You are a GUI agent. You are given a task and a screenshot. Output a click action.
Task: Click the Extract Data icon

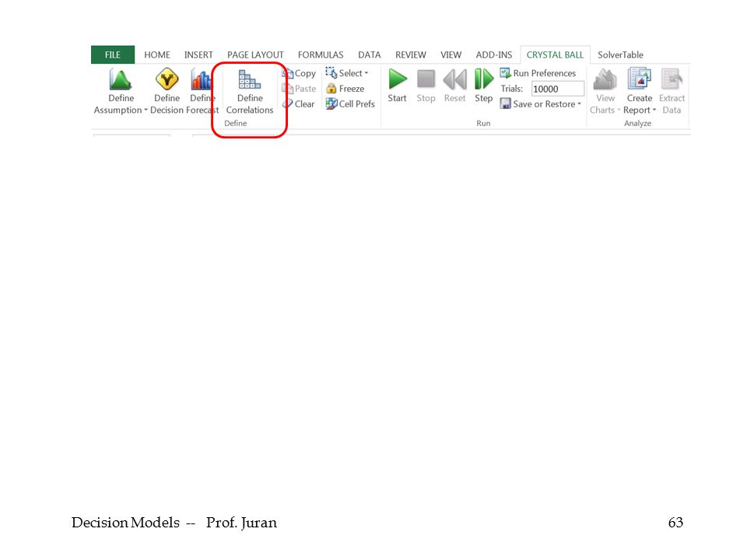coord(672,79)
